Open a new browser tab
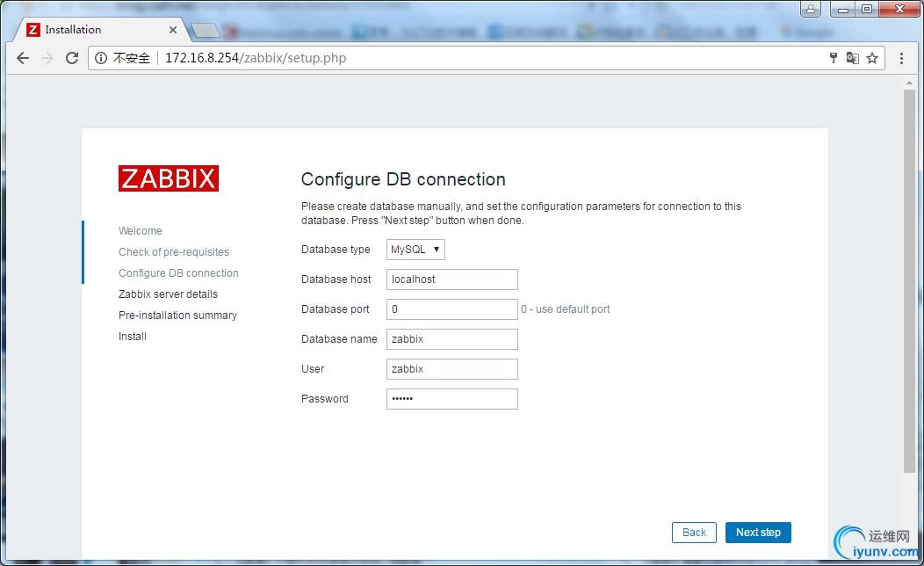Image resolution: width=924 pixels, height=566 pixels. pyautogui.click(x=205, y=30)
